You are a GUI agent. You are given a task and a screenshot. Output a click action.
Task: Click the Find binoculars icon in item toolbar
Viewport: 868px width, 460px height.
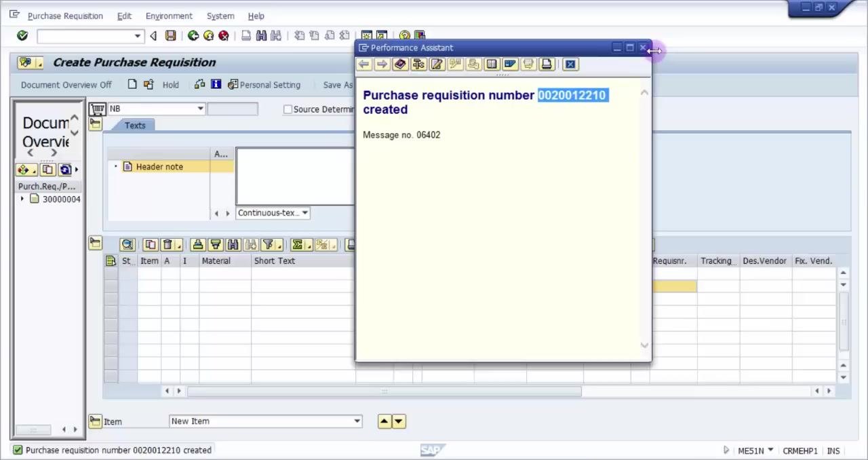233,245
